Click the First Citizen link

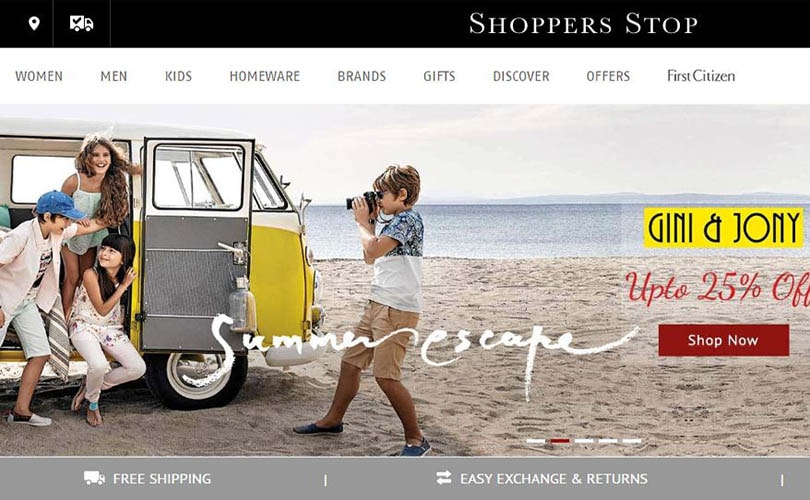pyautogui.click(x=701, y=76)
